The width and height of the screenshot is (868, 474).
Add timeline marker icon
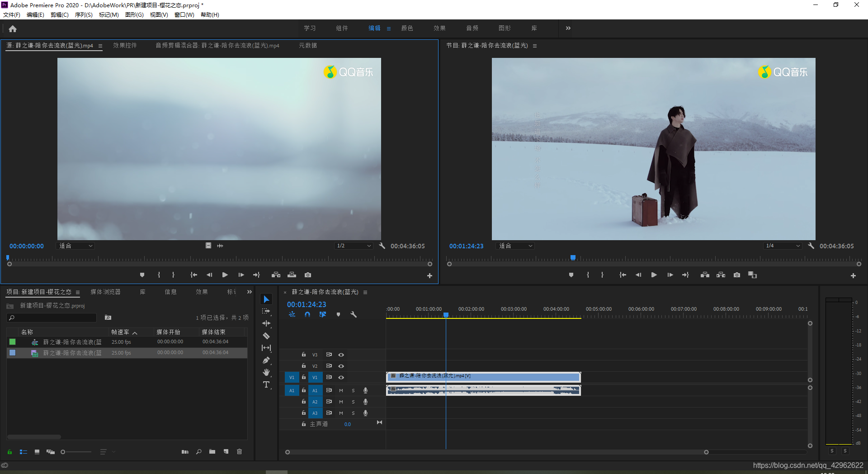pos(338,314)
